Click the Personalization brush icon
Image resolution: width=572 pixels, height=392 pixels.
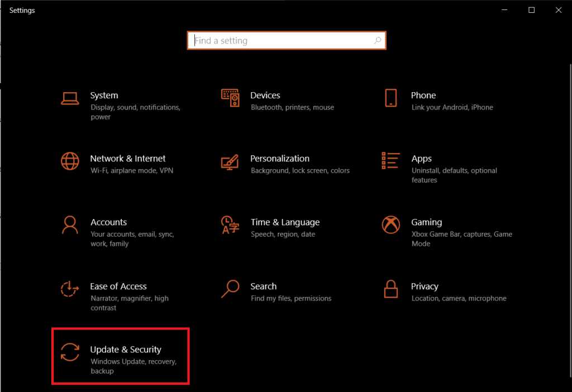[x=230, y=161]
